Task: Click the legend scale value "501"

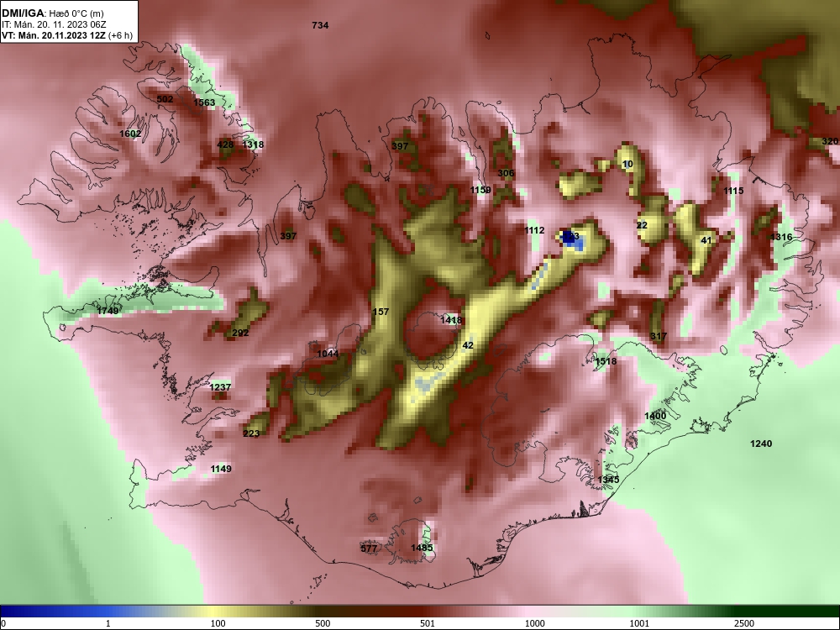Action: coord(428,623)
